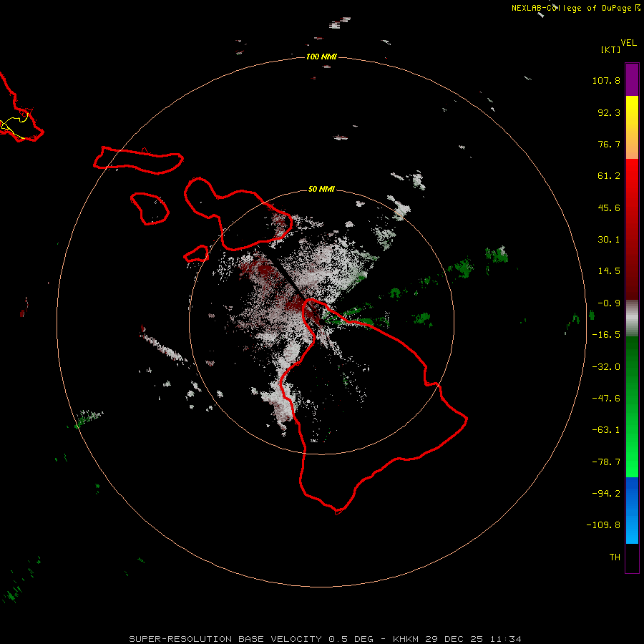
Task: Select the 61.2 legend value
Action: [x=609, y=176]
